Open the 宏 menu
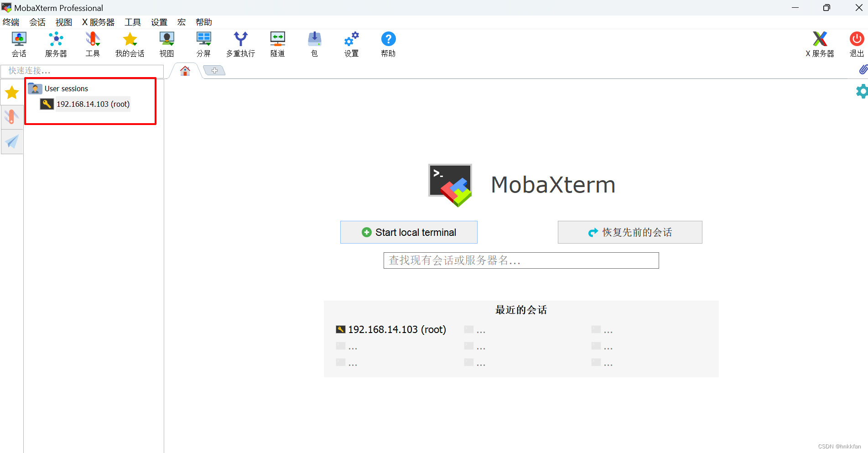868x453 pixels. point(182,22)
